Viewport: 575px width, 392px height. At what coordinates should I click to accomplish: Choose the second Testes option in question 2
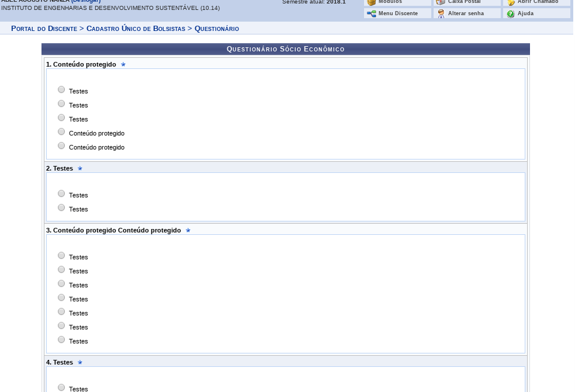(x=61, y=207)
